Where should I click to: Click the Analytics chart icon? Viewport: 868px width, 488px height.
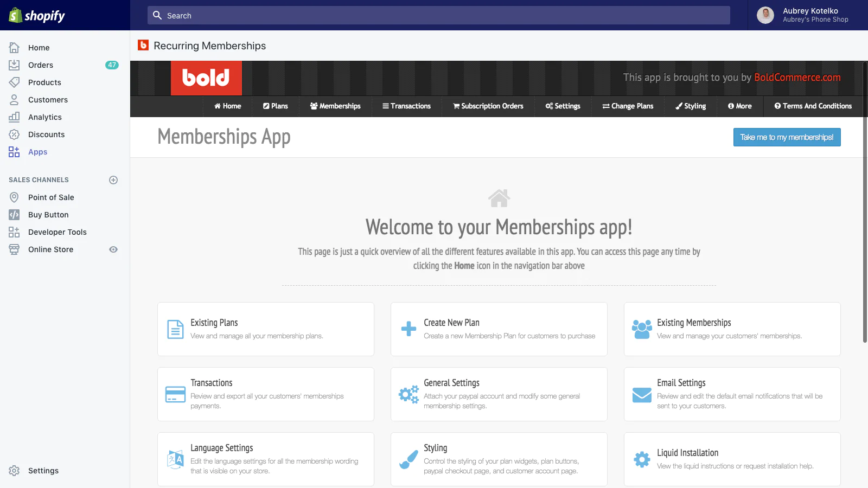pyautogui.click(x=14, y=117)
